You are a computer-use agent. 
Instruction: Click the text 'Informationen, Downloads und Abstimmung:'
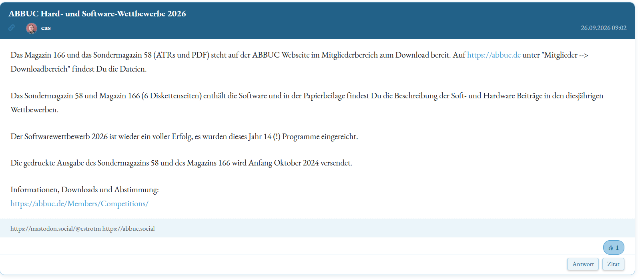pyautogui.click(x=84, y=190)
